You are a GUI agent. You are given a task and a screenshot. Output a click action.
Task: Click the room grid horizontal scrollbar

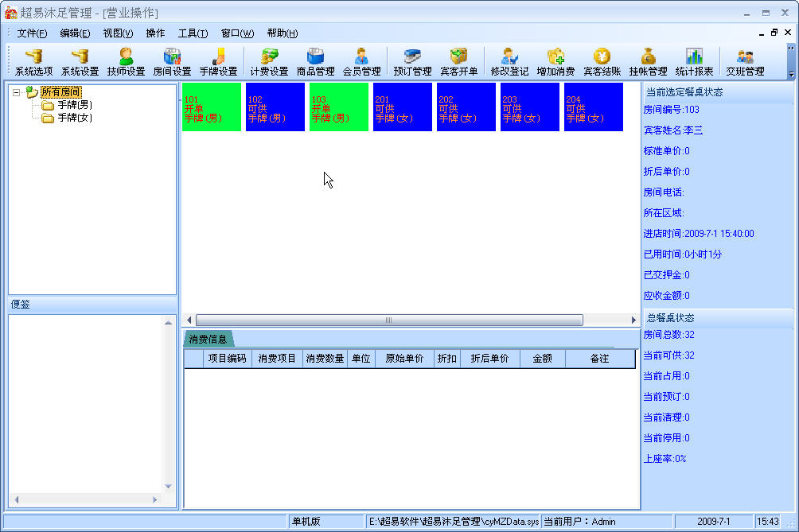[x=389, y=320]
